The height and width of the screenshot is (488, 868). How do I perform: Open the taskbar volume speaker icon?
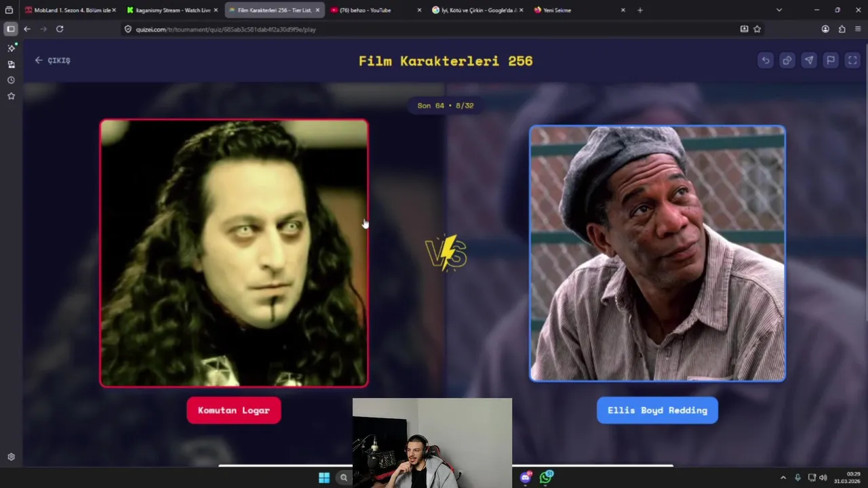coord(823,478)
